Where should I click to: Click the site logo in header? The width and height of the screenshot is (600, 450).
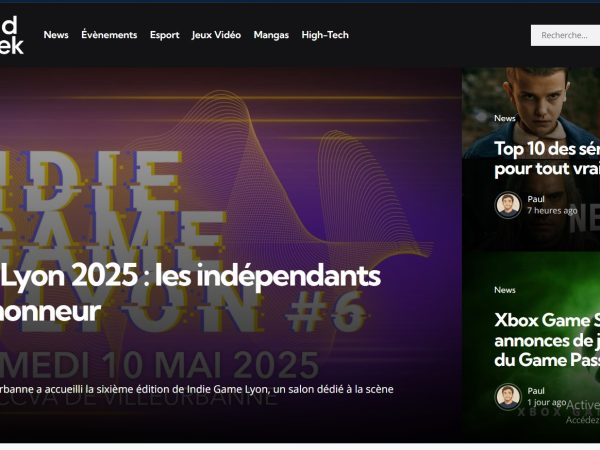11,35
